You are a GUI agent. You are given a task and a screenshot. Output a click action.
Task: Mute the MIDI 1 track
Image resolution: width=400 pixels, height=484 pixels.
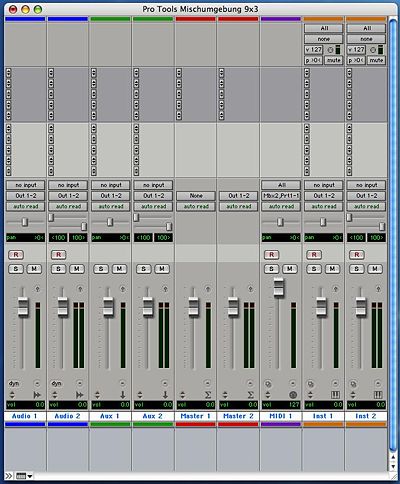[x=290, y=269]
